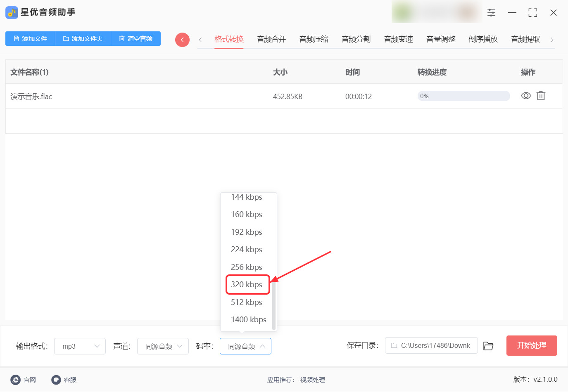Select 1400 kbps bitrate option

click(249, 319)
